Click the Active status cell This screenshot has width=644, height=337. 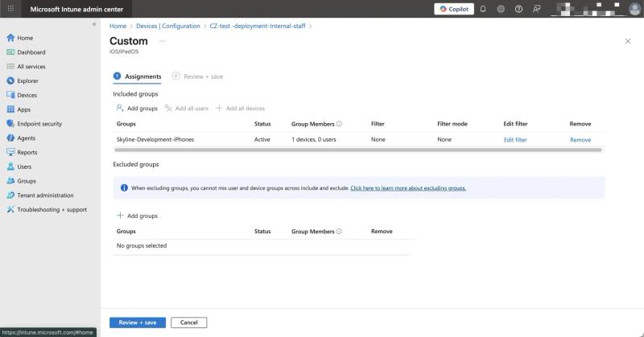tap(262, 140)
